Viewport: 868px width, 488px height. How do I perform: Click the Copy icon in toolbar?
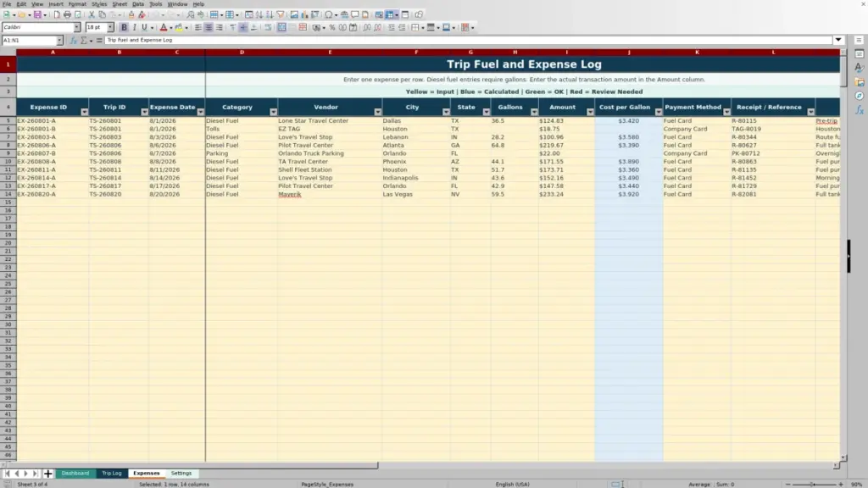coord(102,15)
